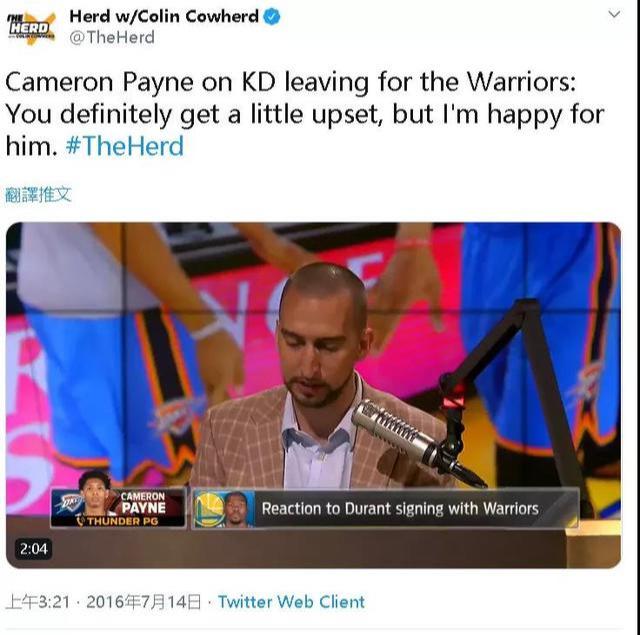
Task: Click the blue verified badge
Action: coord(272,17)
